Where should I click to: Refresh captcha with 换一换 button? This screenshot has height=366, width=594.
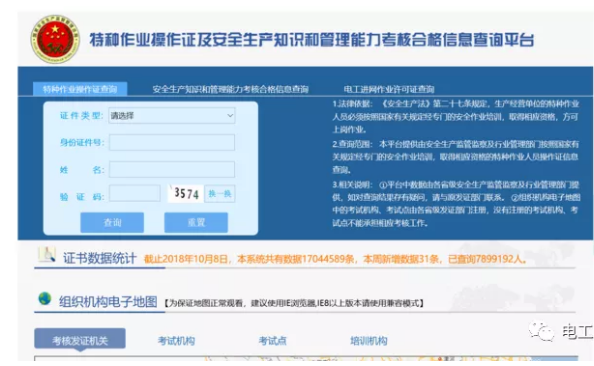pos(220,194)
